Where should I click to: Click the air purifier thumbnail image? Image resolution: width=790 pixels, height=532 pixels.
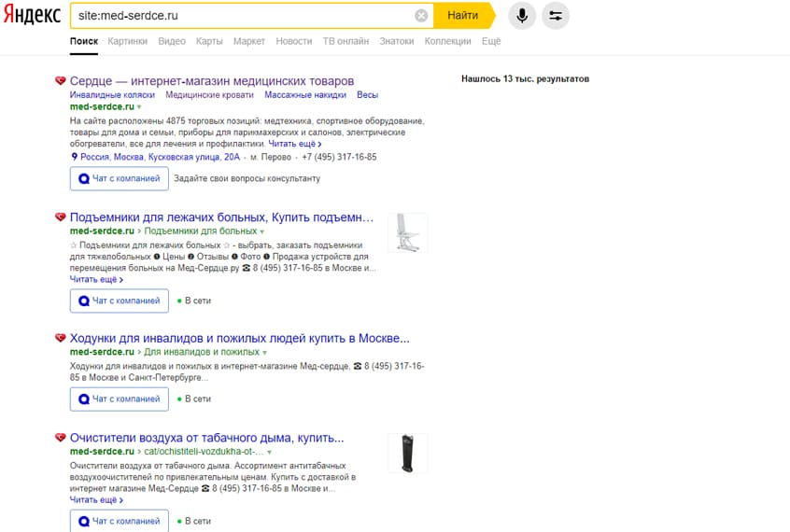click(x=407, y=453)
